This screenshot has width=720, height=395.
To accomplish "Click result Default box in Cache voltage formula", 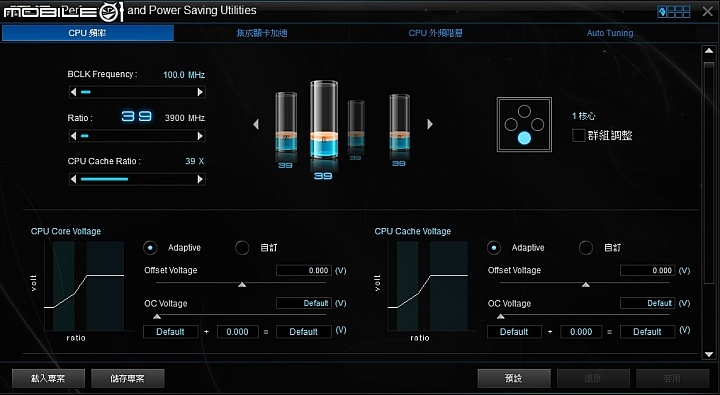I will [647, 332].
